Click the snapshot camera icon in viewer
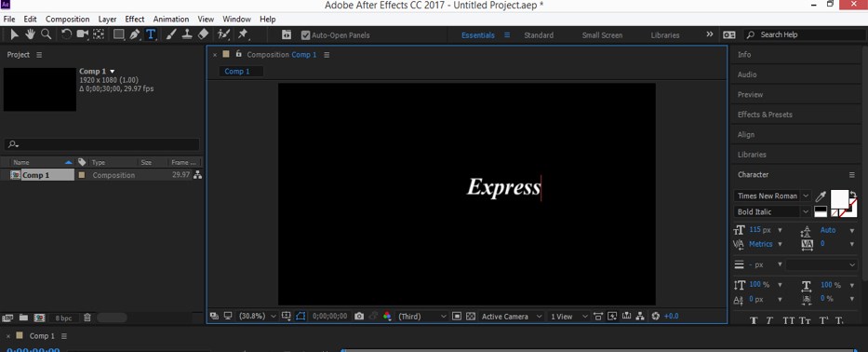The image size is (868, 352). coord(359,316)
